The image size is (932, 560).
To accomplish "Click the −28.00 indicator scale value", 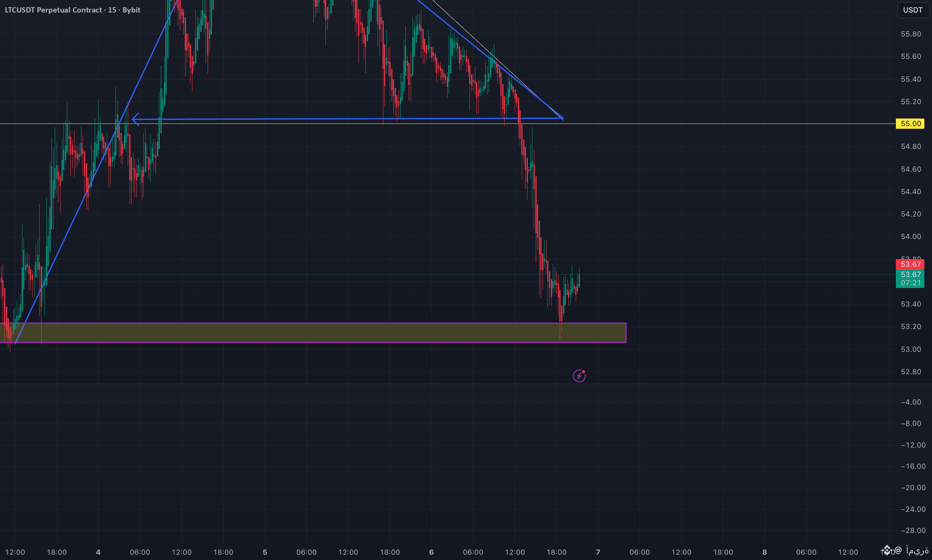I will tap(913, 530).
